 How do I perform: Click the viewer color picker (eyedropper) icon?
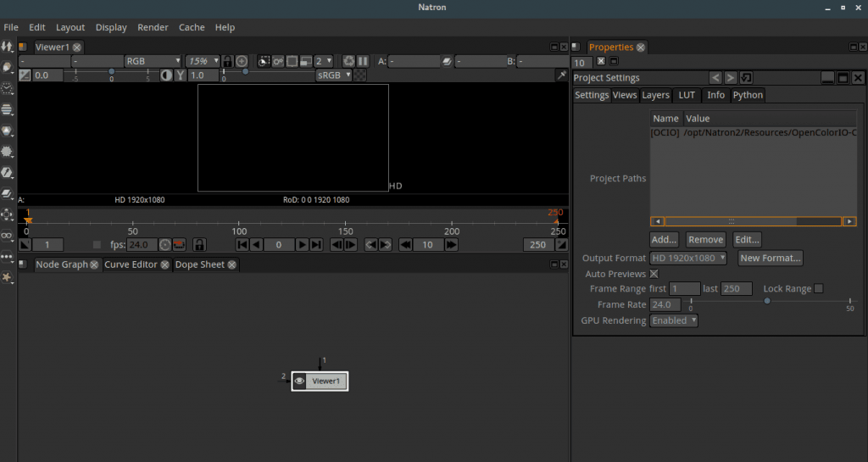561,75
